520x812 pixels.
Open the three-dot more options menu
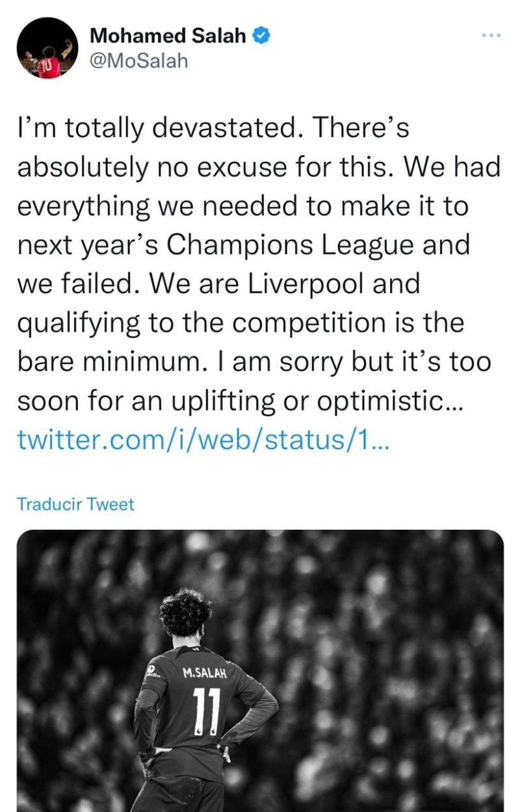point(492,35)
